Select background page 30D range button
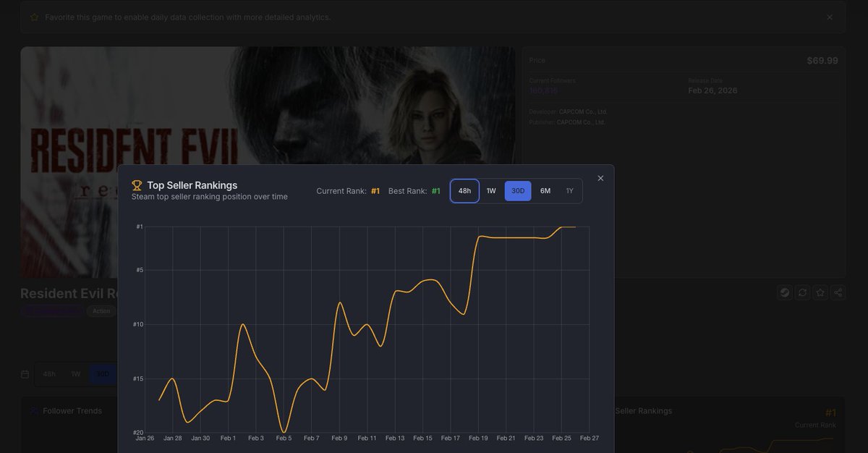868x453 pixels. [103, 374]
